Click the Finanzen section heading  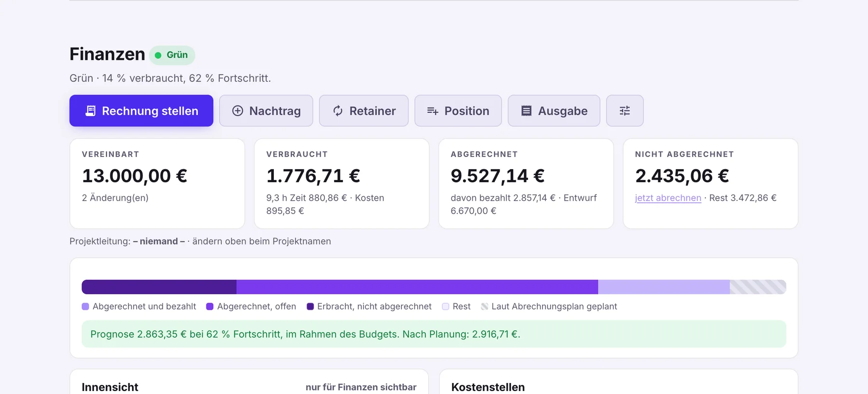click(x=107, y=54)
